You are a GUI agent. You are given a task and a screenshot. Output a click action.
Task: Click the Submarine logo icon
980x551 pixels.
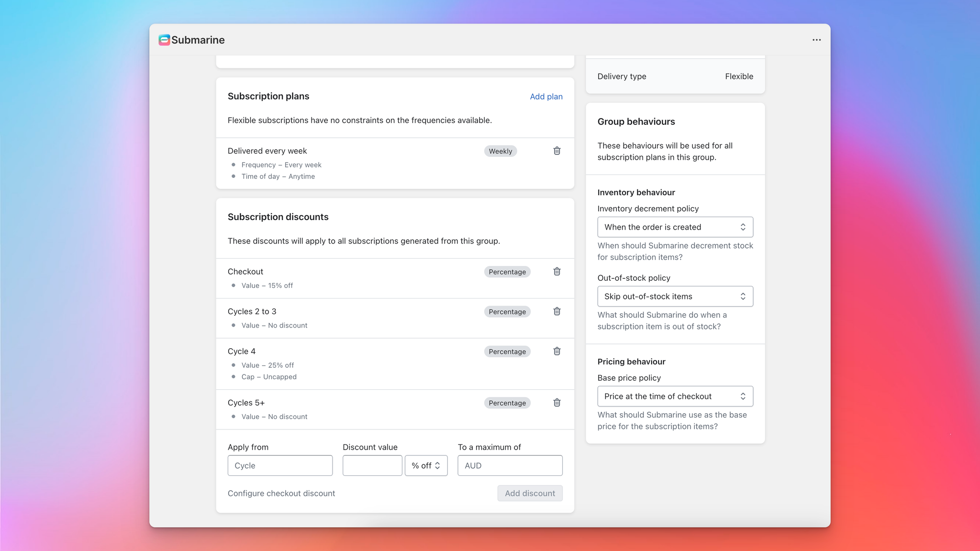tap(164, 40)
